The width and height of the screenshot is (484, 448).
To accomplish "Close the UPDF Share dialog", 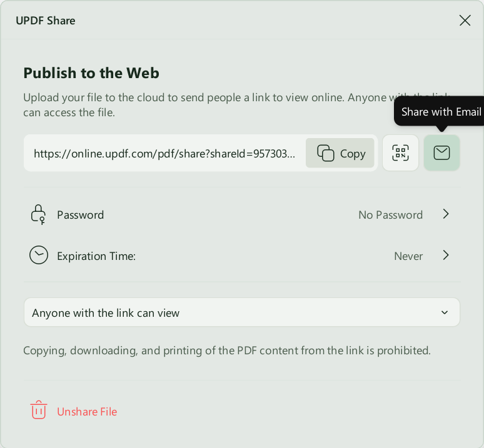I will pyautogui.click(x=465, y=21).
